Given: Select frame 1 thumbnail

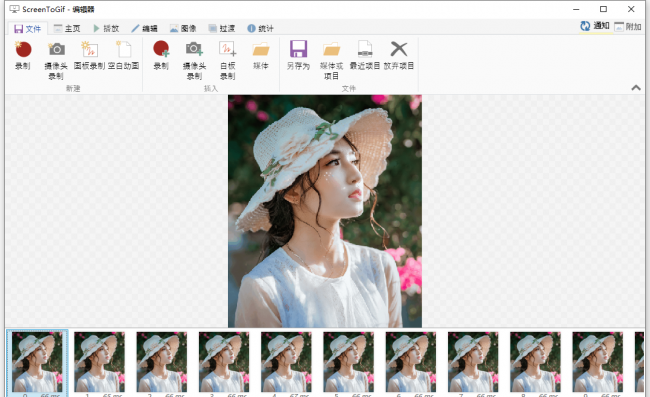Looking at the screenshot, I should [99, 363].
